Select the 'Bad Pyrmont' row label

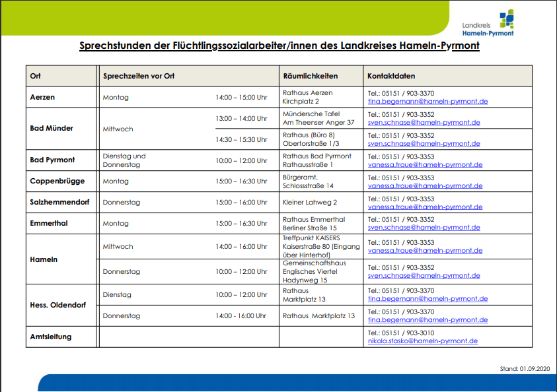tap(52, 160)
